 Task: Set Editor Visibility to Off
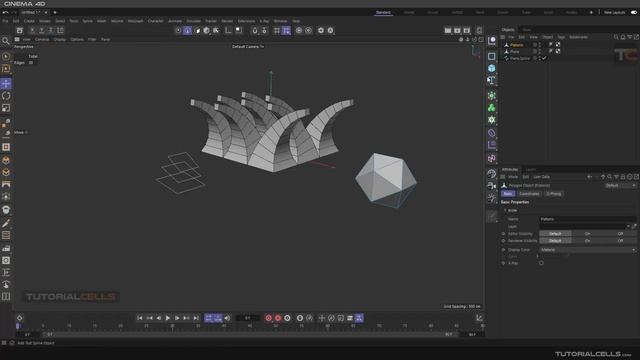click(x=620, y=234)
